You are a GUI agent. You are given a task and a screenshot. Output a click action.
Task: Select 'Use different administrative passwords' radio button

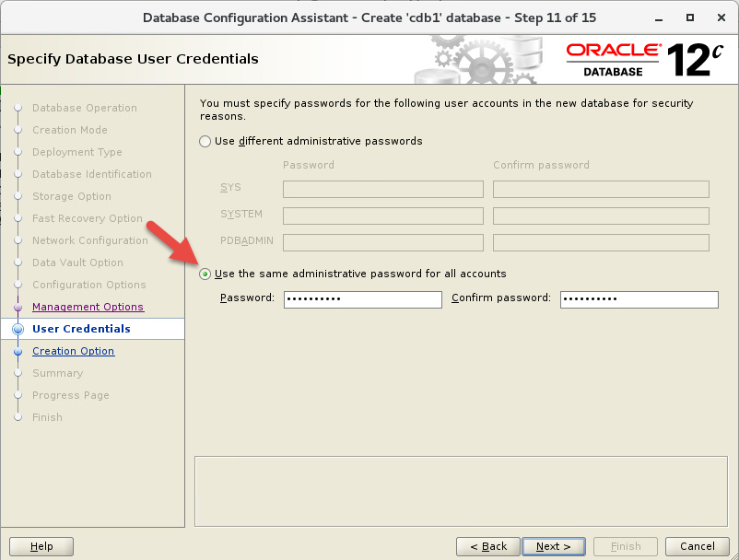(x=205, y=141)
